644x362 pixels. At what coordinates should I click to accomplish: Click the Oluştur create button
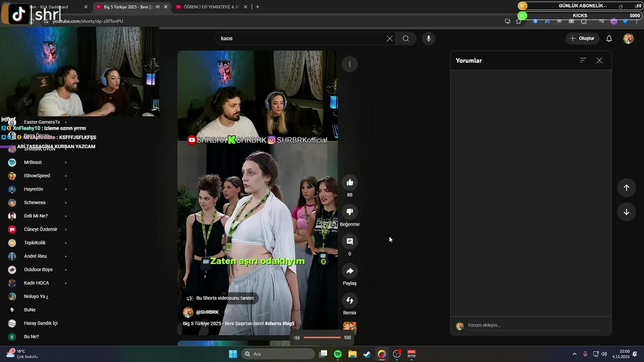[582, 39]
